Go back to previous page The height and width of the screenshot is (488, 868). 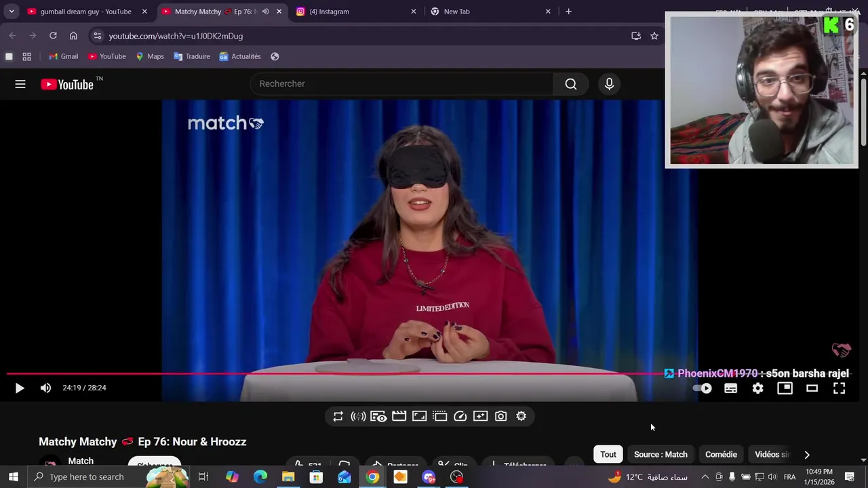click(x=12, y=36)
